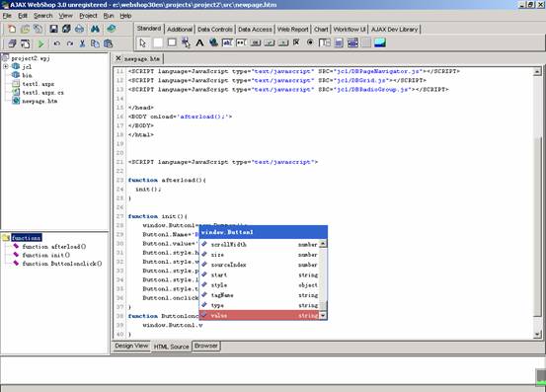This screenshot has height=392, width=546.
Task: Choose 'value' in the autocomplete list
Action: (x=259, y=315)
